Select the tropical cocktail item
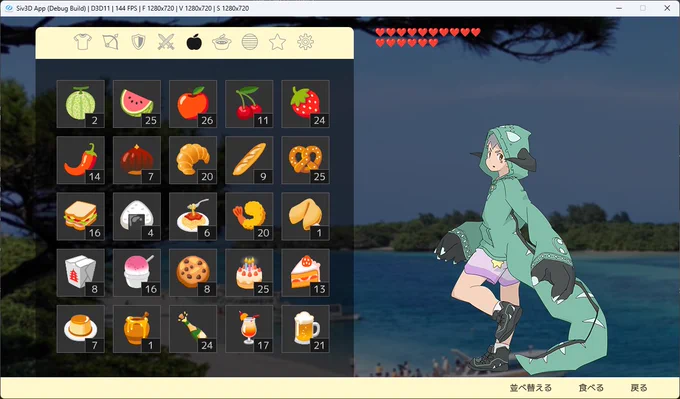Viewport: 680px width, 399px height. pyautogui.click(x=249, y=329)
